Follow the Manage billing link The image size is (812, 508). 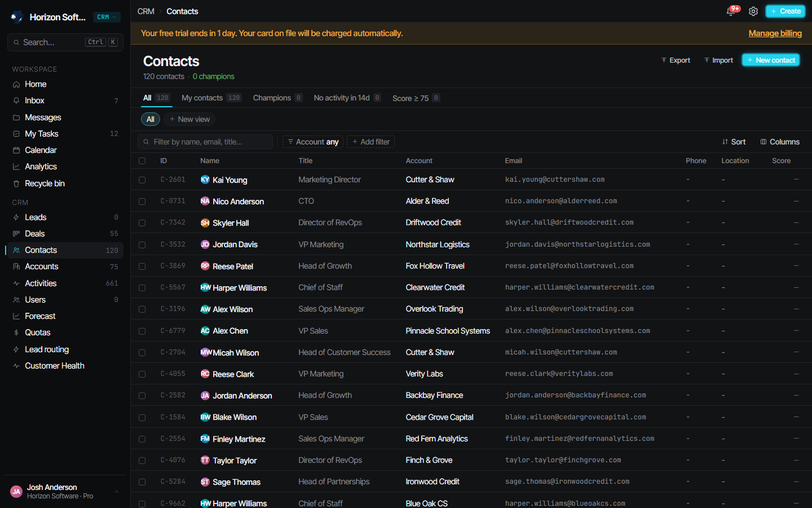[x=775, y=33]
